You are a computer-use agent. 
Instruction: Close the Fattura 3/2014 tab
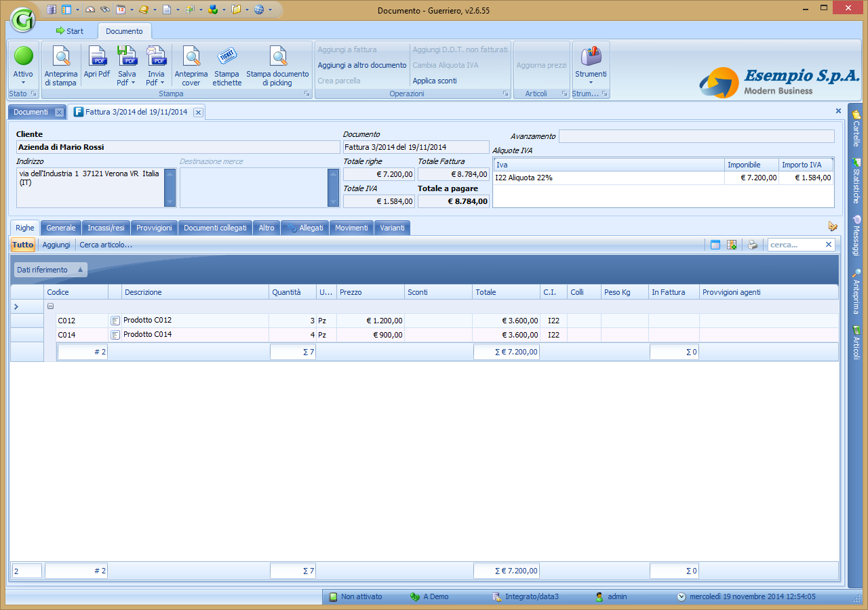point(198,113)
